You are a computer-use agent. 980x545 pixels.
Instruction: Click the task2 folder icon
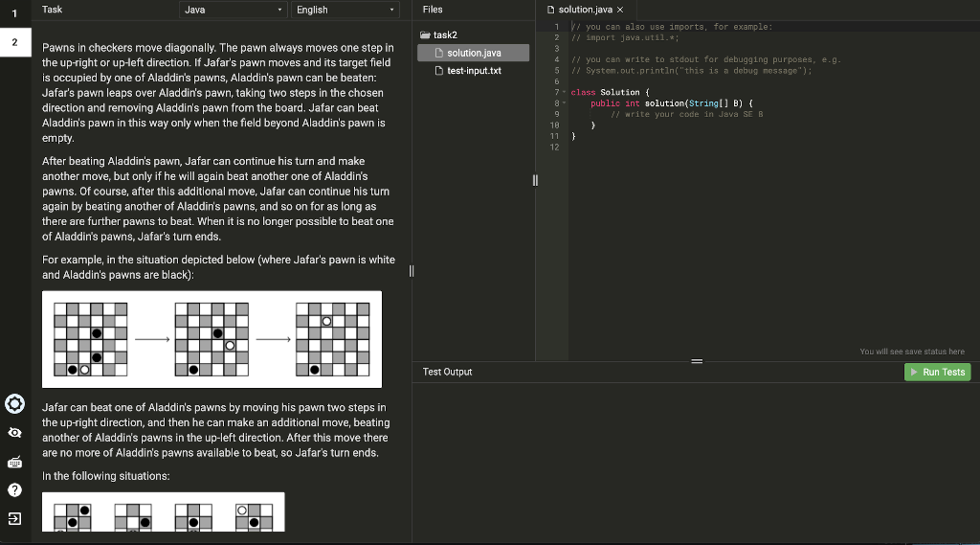425,35
